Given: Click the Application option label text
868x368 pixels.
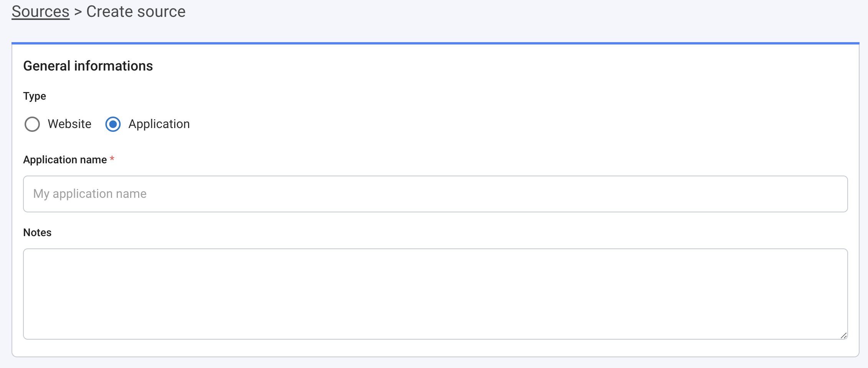Looking at the screenshot, I should point(159,124).
